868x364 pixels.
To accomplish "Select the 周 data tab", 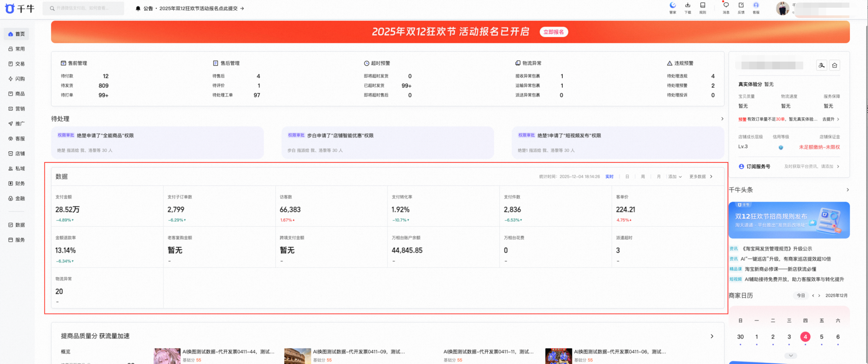I will pyautogui.click(x=643, y=177).
